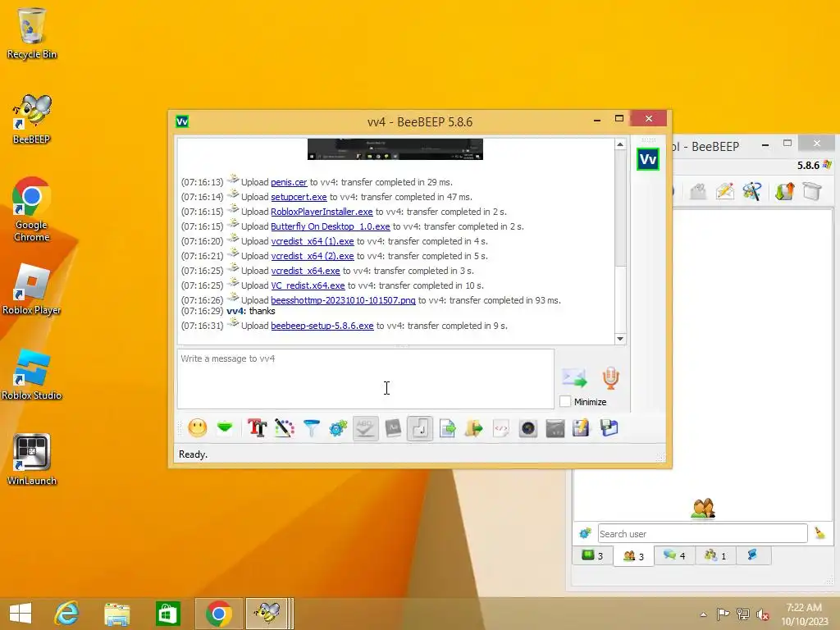Open the Butterfly On Desktop_1.0.exe link

330,226
